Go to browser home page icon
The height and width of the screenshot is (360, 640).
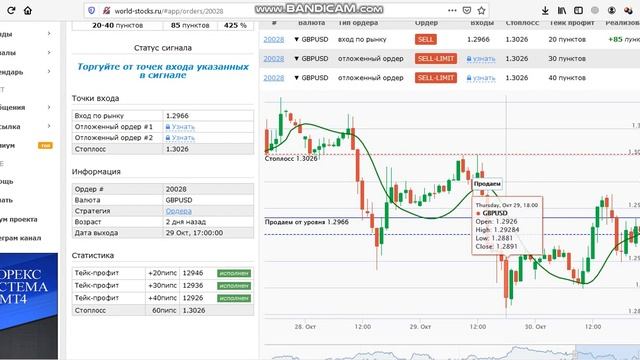pos(28,10)
